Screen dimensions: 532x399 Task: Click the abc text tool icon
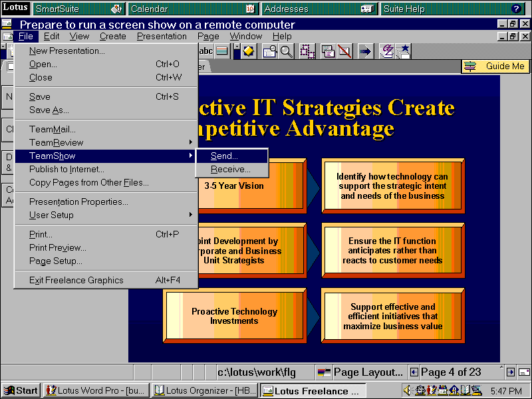click(x=206, y=51)
